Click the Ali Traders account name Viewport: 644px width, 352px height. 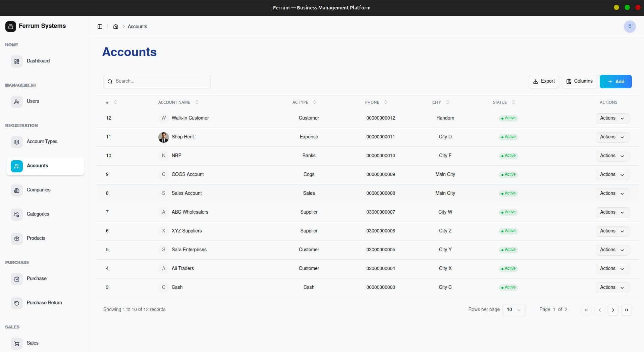[183, 268]
